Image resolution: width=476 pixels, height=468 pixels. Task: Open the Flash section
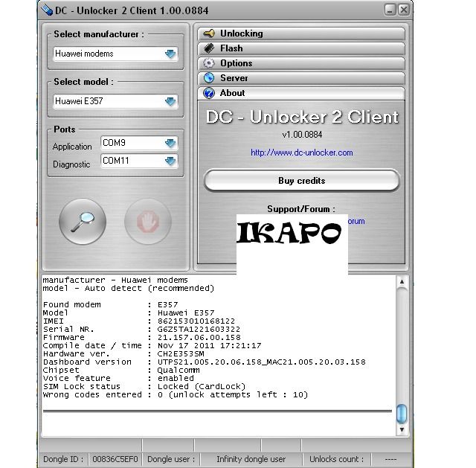click(301, 48)
